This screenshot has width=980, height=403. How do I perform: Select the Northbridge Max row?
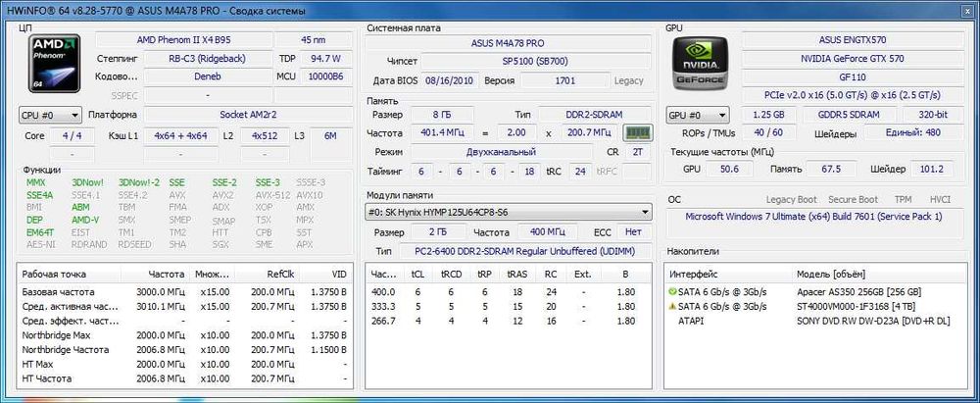coord(185,335)
